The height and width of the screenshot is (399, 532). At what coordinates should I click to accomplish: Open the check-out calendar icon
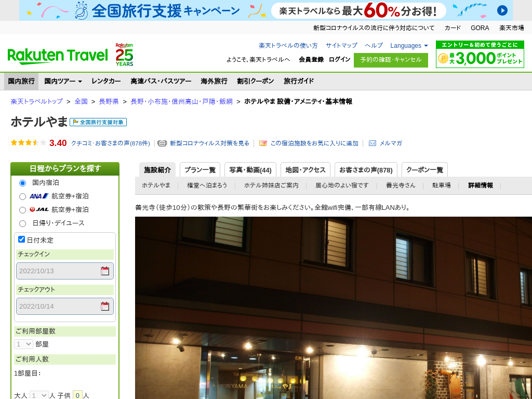click(x=105, y=306)
